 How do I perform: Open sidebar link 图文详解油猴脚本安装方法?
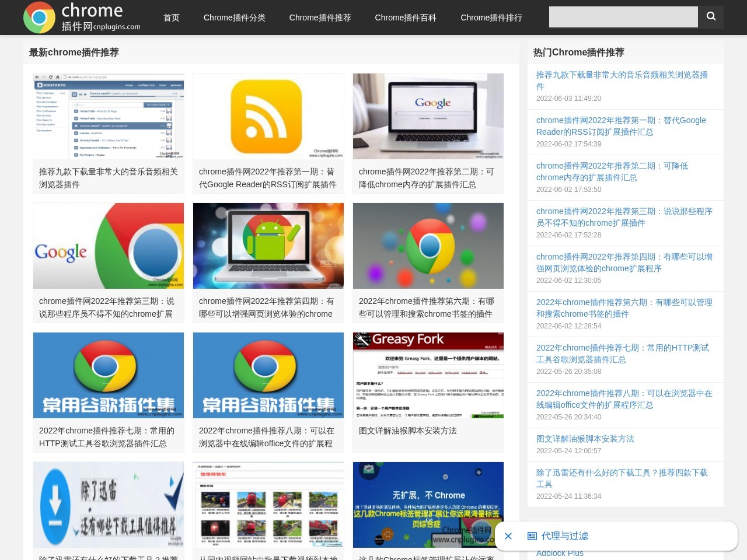click(x=585, y=439)
